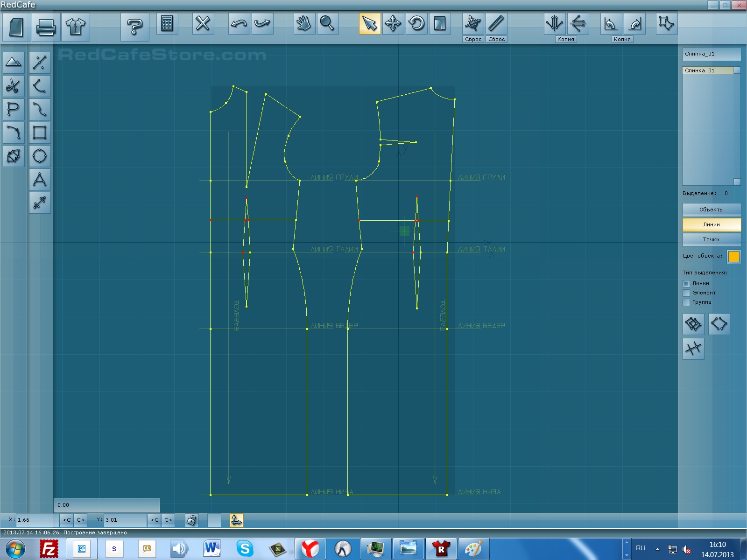
Task: Open FileZilla from the Windows taskbar
Action: [49, 549]
